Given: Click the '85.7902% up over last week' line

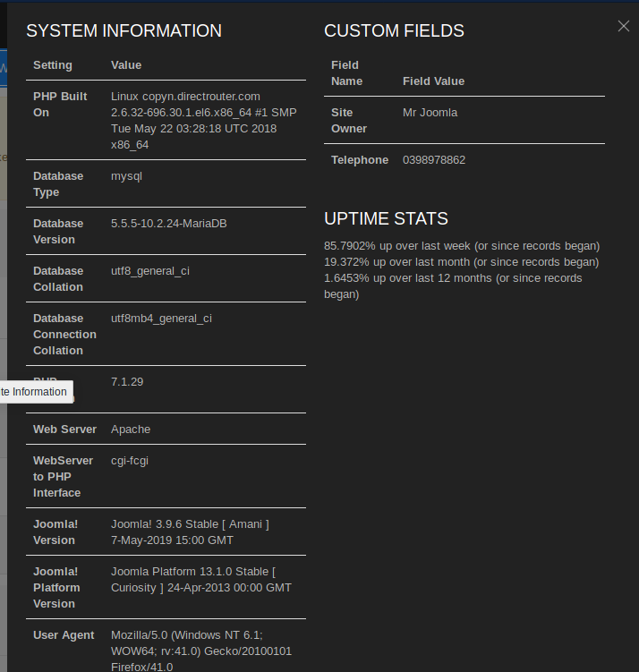Looking at the screenshot, I should click(462, 246).
